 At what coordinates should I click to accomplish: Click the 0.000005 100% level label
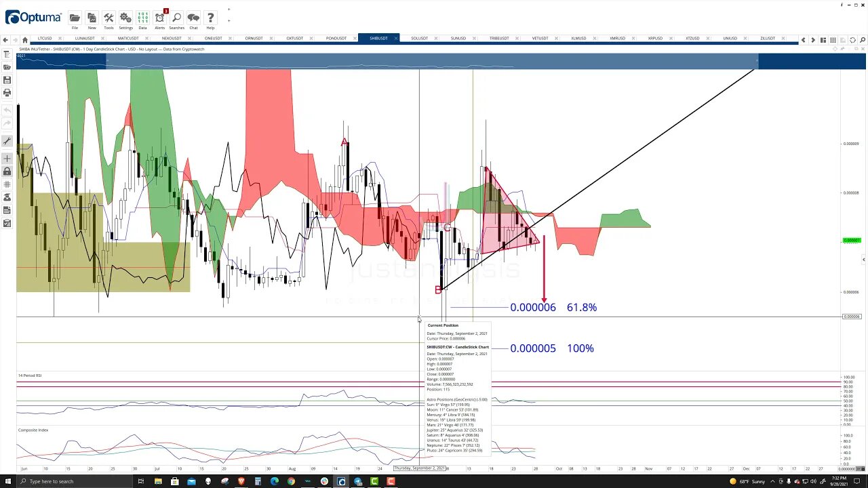[x=552, y=348]
